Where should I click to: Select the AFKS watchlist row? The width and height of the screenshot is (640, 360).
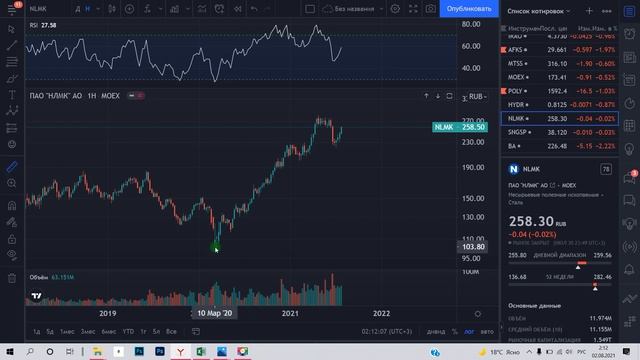point(560,50)
